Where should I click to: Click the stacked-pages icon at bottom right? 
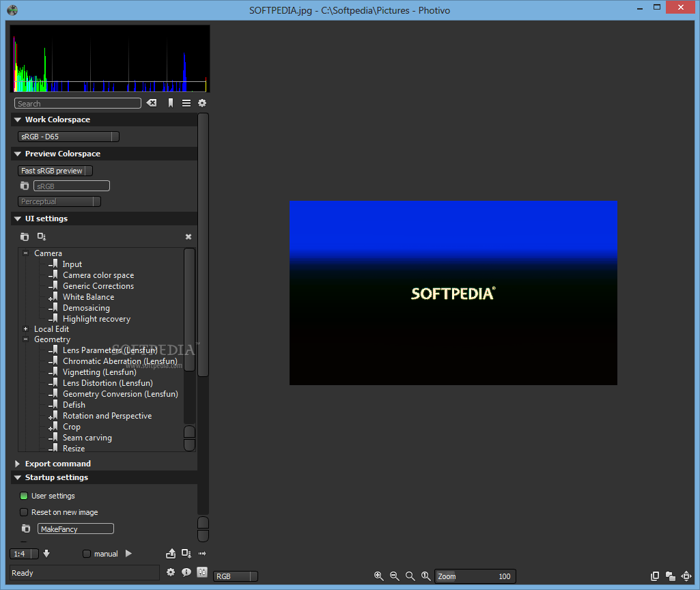click(x=655, y=576)
